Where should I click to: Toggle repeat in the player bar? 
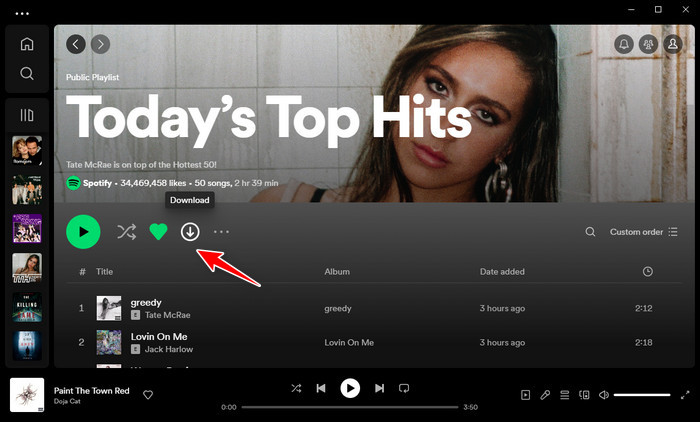point(404,388)
